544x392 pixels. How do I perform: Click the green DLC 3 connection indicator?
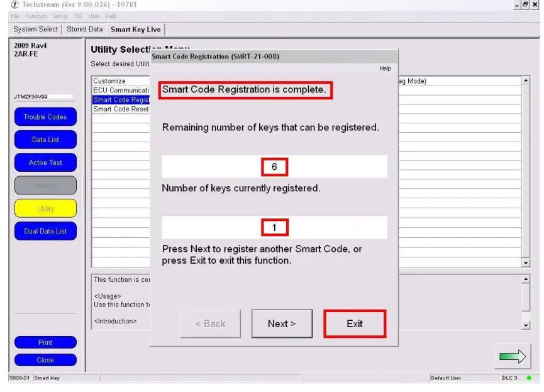(529, 378)
